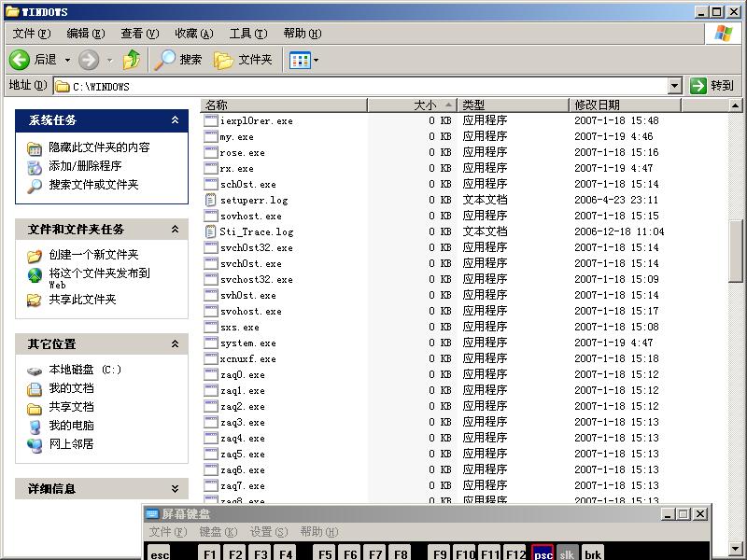Click the Views layout icon
Viewport: 747px width, 560px height.
click(x=300, y=60)
